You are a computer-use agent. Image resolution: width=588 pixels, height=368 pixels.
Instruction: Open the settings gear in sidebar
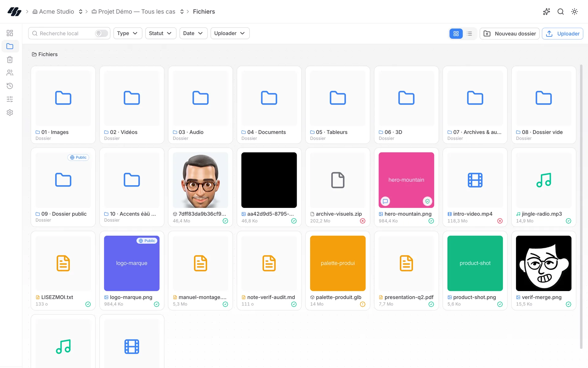pyautogui.click(x=10, y=113)
